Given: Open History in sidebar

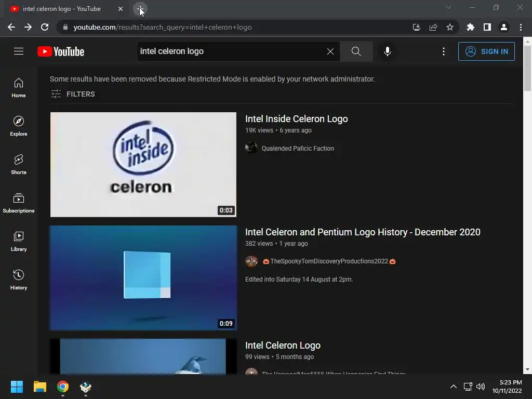Looking at the screenshot, I should pos(19,280).
